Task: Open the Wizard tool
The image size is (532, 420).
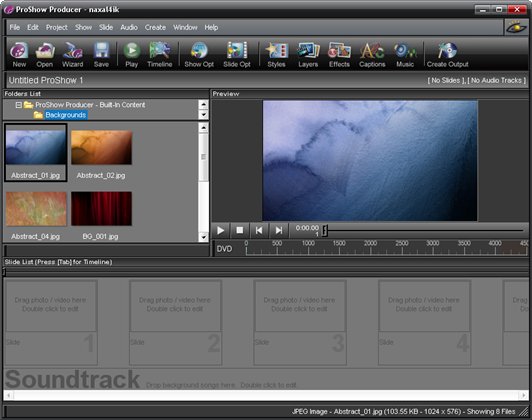Action: 73,54
